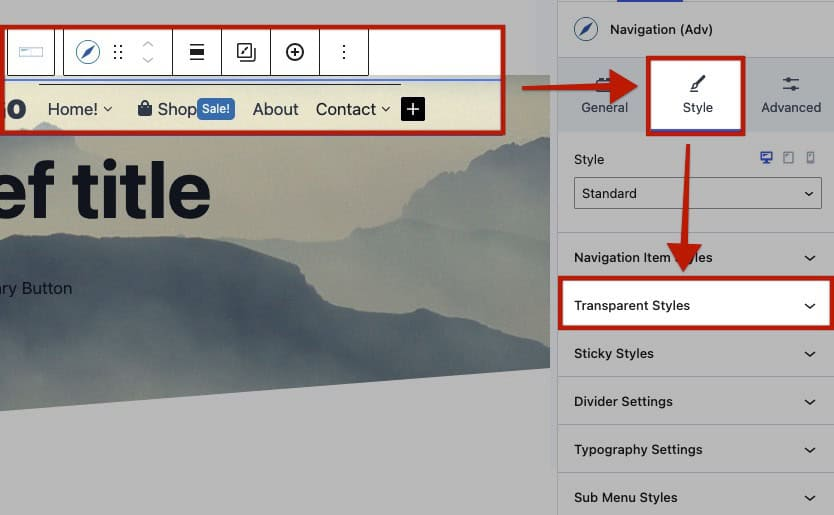Expand the Sticky Styles section
The height and width of the screenshot is (515, 834).
pos(696,353)
